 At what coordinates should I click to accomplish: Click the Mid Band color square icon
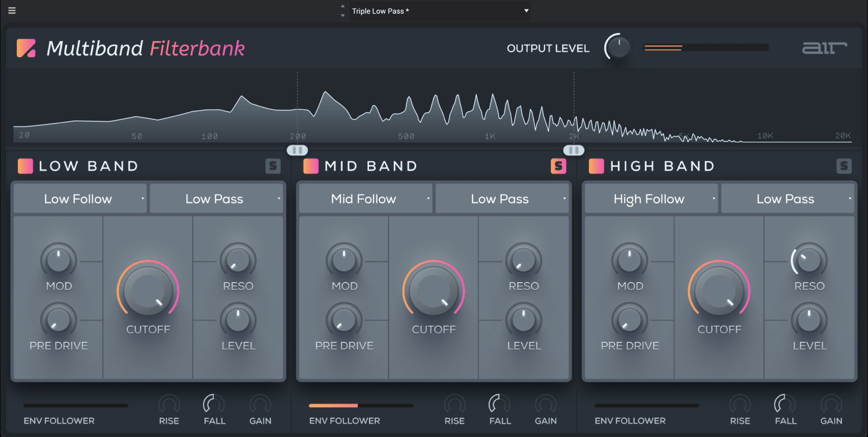tap(311, 166)
